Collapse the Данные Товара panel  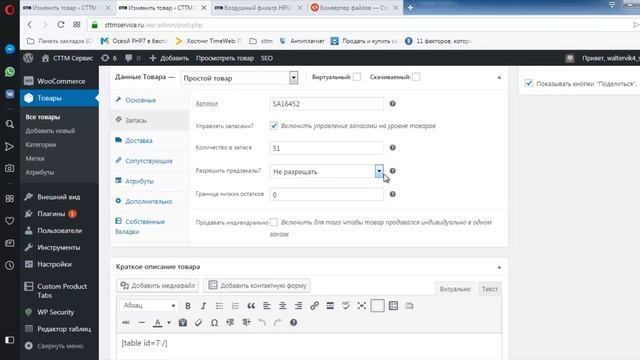499,77
